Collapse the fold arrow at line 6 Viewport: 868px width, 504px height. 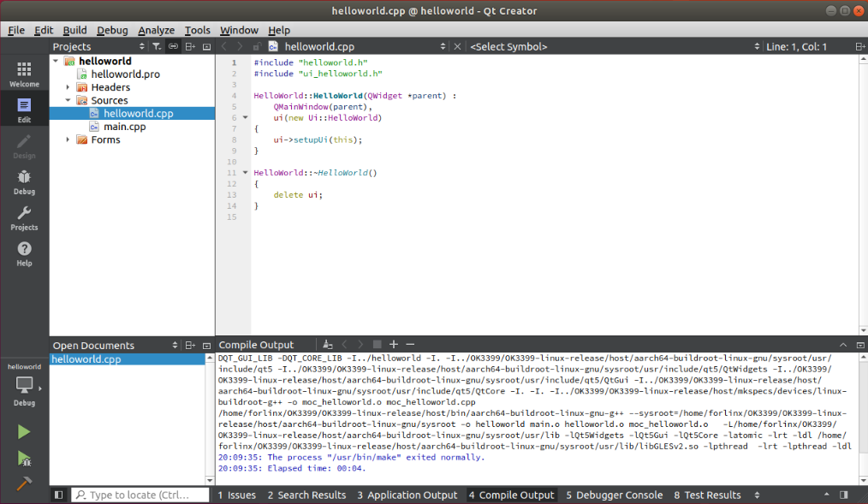[x=245, y=118]
